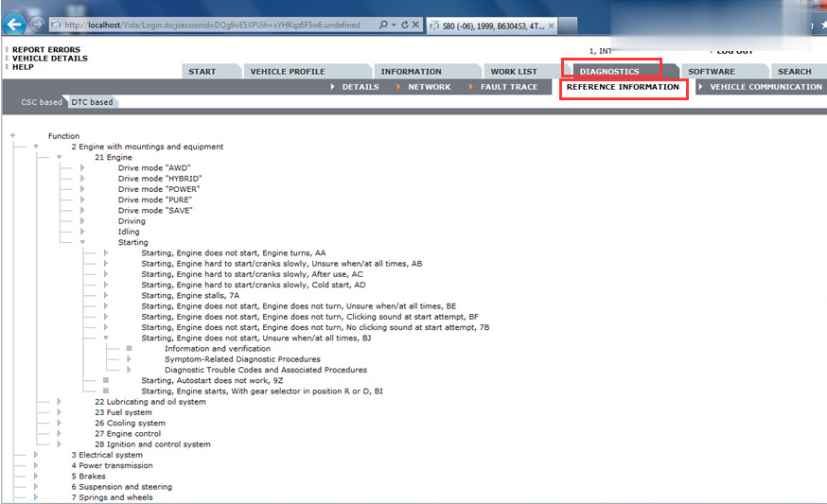Open Information and verification item
Image resolution: width=827 pixels, height=504 pixels.
[218, 349]
